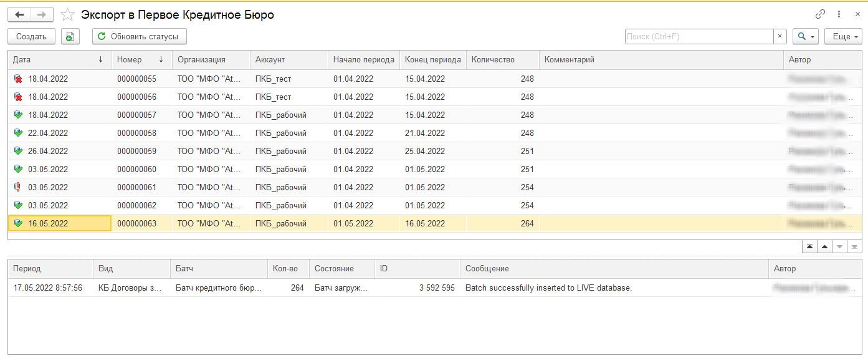Click the Организация column header
The image size is (868, 358).
(x=211, y=60)
